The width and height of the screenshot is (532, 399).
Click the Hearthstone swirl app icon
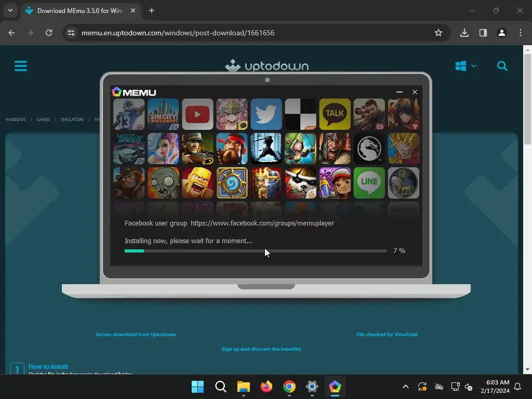(x=232, y=183)
